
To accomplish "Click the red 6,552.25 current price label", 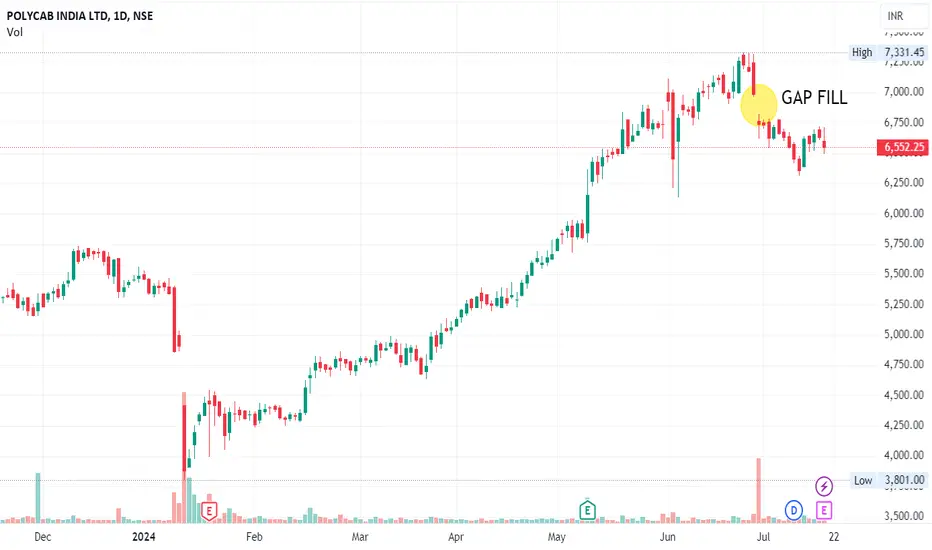I will [x=903, y=147].
